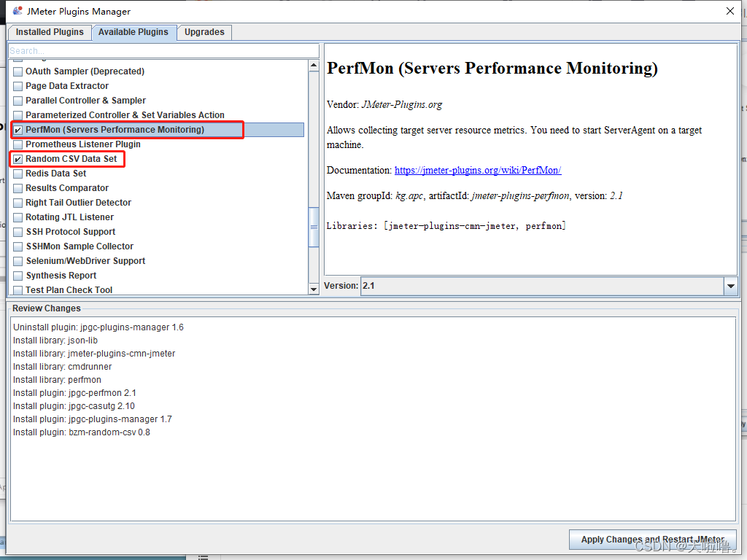
Task: Check the Right Tail Outlier Detector checkbox
Action: pos(18,203)
